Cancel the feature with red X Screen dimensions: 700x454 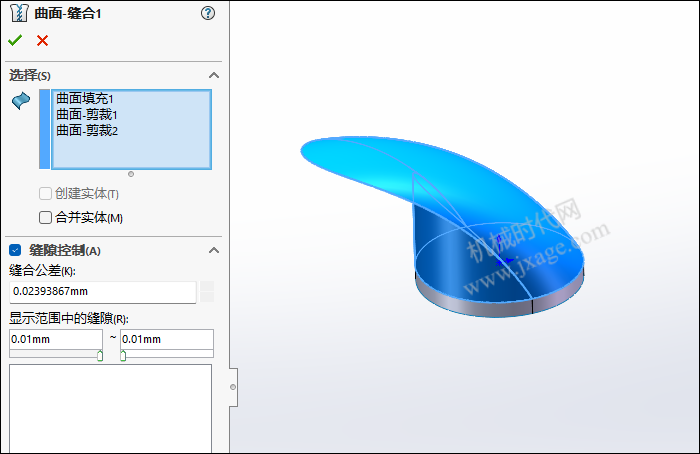42,41
